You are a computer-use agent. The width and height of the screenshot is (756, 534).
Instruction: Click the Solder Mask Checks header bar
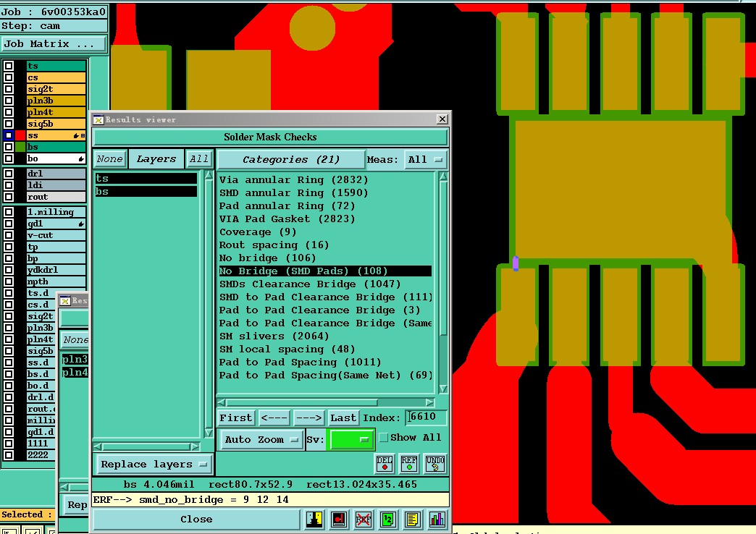click(x=271, y=137)
